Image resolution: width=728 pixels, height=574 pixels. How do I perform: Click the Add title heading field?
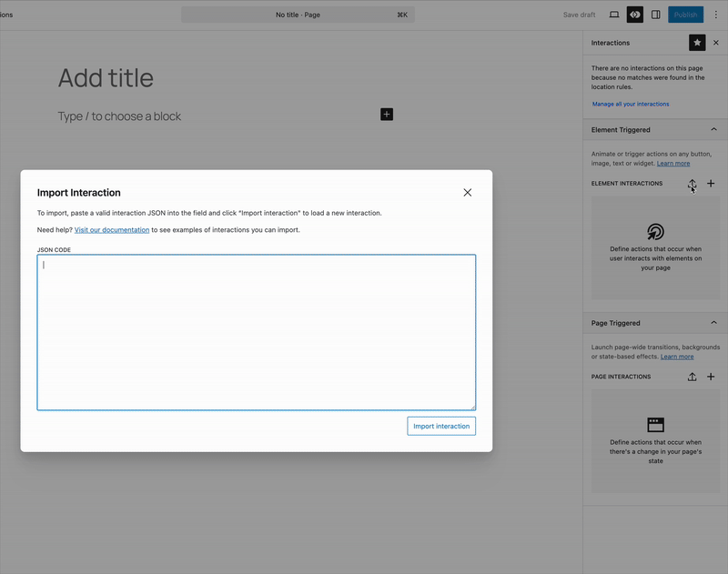point(106,78)
